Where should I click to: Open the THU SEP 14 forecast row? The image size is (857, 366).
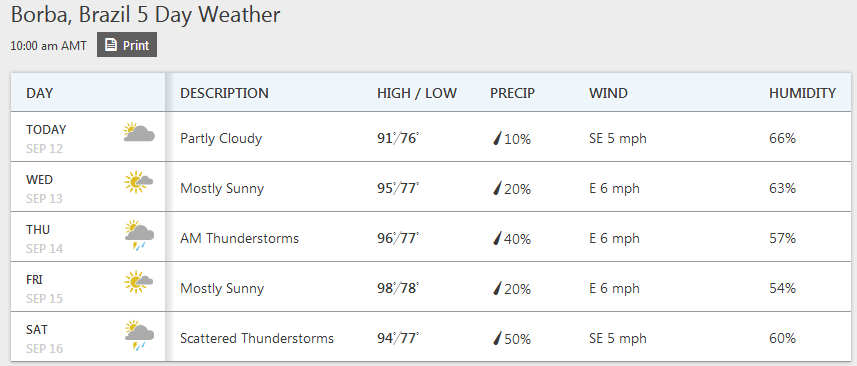point(431,237)
